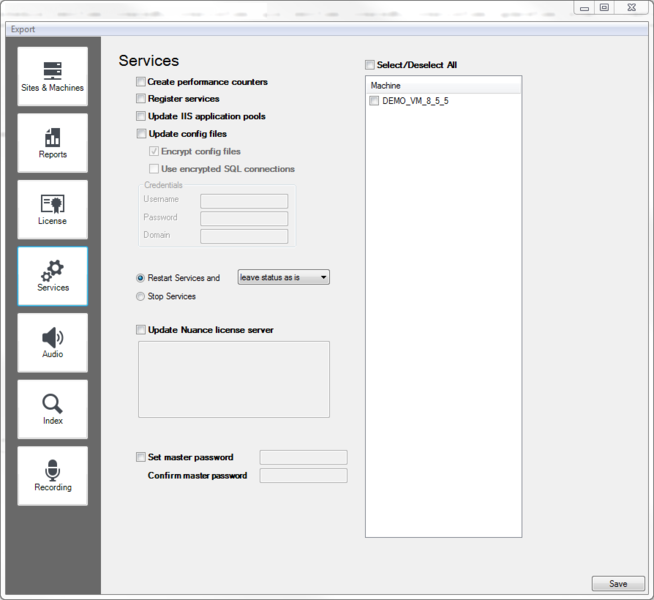Go to the License section
Image resolution: width=654 pixels, height=600 pixels.
[52, 210]
